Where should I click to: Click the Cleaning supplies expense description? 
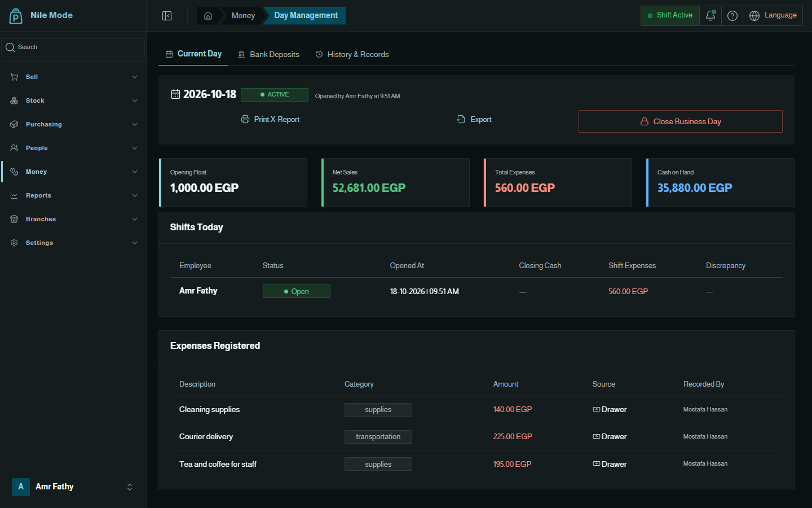210,410
